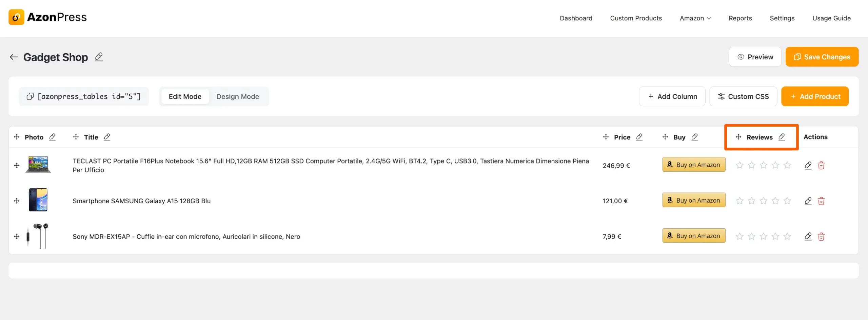
Task: Go to Custom Products page
Action: [636, 18]
